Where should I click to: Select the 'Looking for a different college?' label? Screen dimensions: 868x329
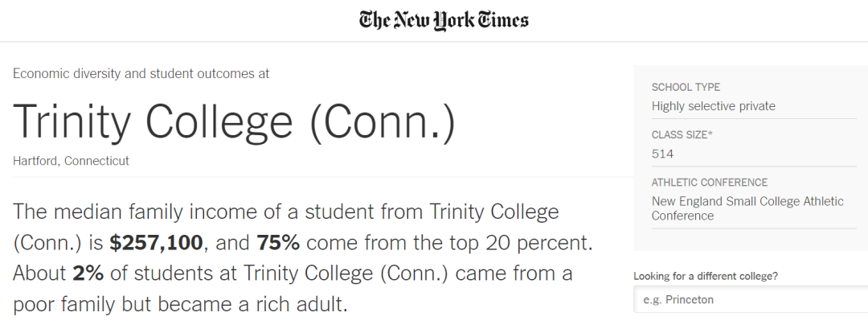706,276
